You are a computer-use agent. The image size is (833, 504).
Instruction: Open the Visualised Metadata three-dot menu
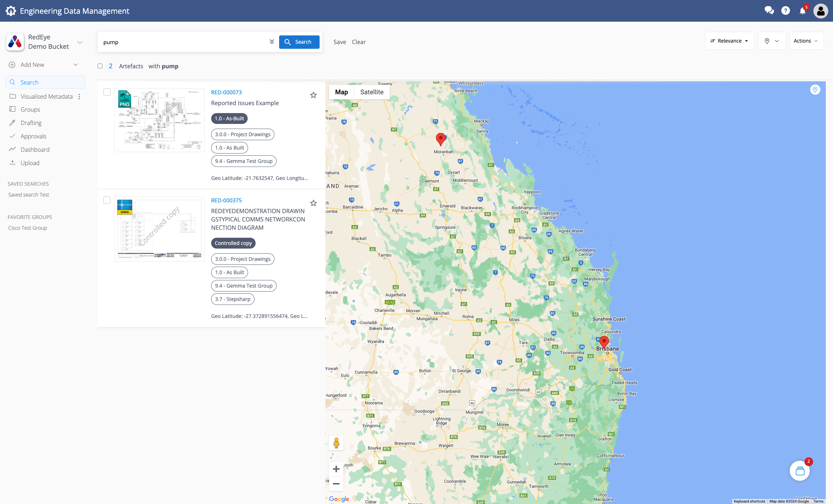(79, 96)
